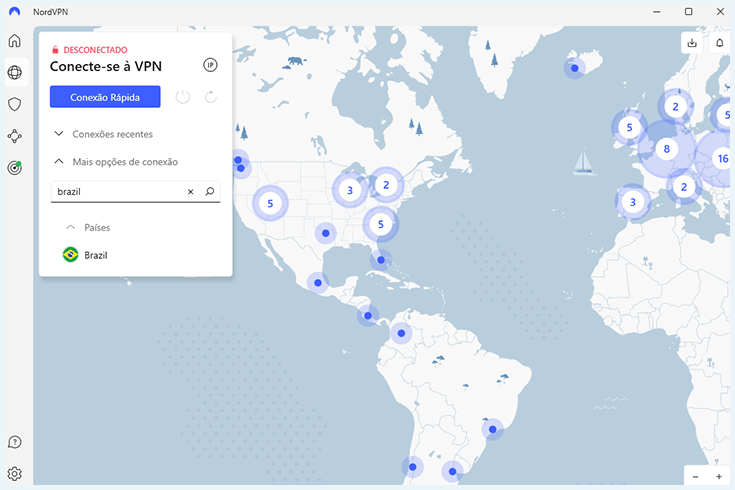Image resolution: width=735 pixels, height=490 pixels.
Task: Open the Dark Web Monitor target icon
Action: click(x=15, y=168)
